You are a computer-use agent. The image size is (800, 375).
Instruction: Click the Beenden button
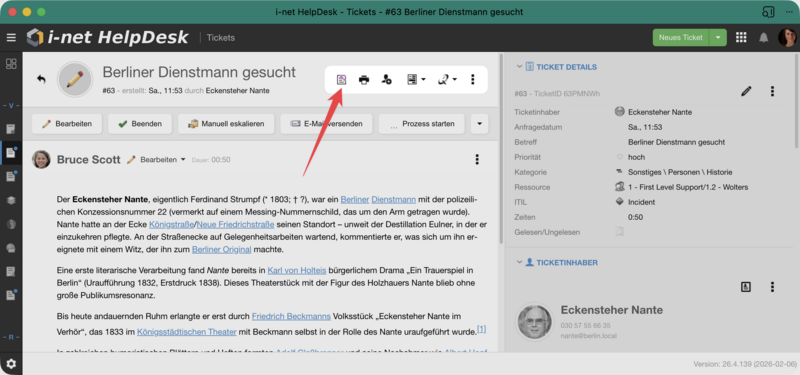pyautogui.click(x=140, y=123)
